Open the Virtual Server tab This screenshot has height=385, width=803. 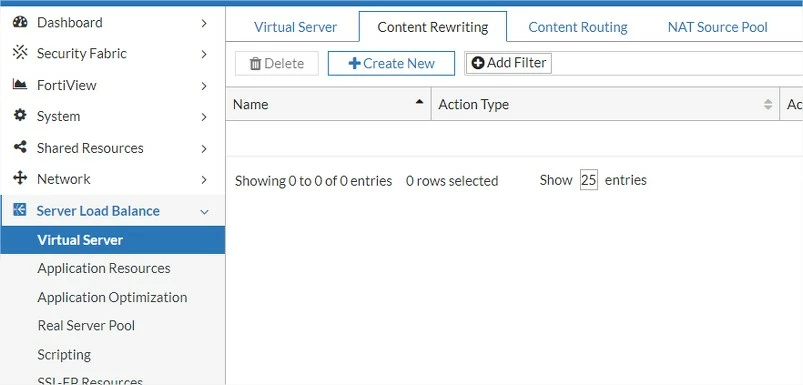[295, 27]
